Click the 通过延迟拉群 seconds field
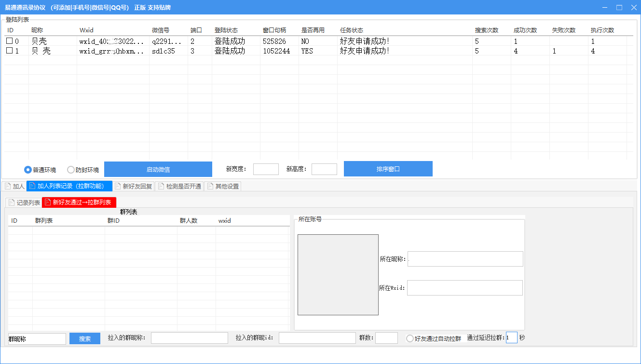641x364 pixels. point(512,337)
